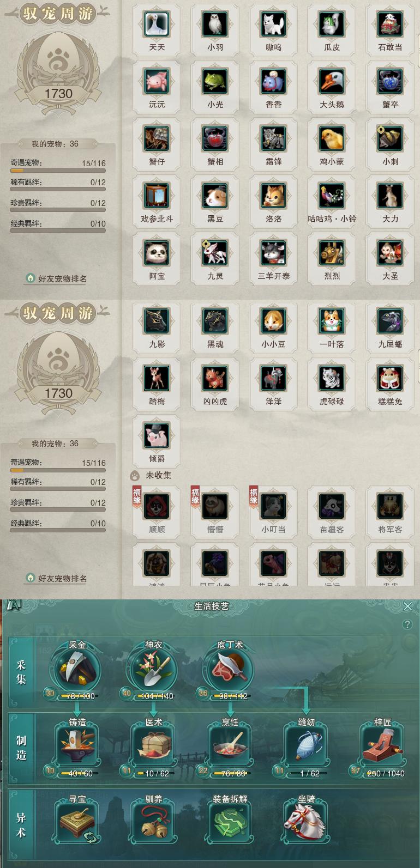Open the 烹饪 cooking skill icon
This screenshot has width=420, height=868.
pyautogui.click(x=230, y=746)
